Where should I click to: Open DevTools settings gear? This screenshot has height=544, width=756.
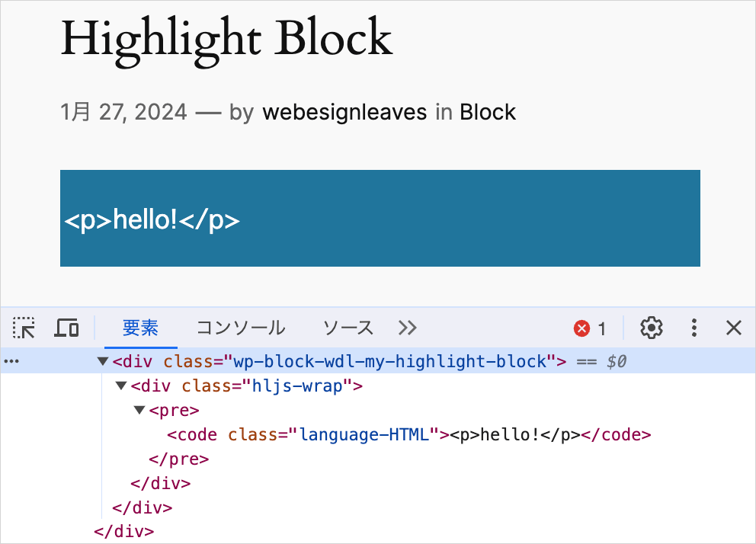[651, 328]
